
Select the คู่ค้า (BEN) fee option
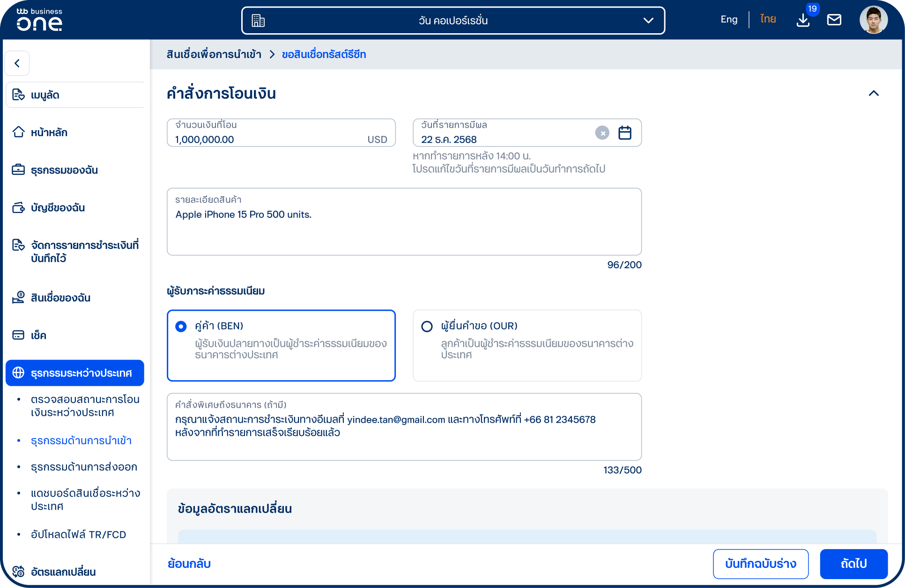pos(281,345)
